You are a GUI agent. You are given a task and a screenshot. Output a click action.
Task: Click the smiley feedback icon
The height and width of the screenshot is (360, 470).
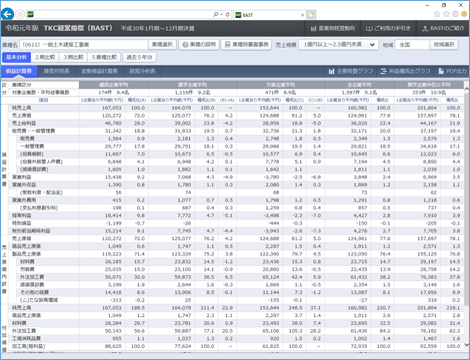click(464, 14)
